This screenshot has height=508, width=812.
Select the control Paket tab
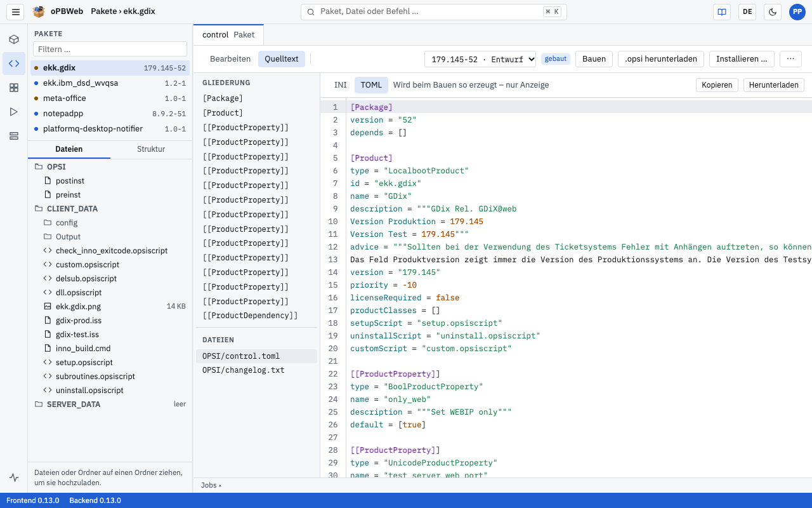(x=228, y=35)
